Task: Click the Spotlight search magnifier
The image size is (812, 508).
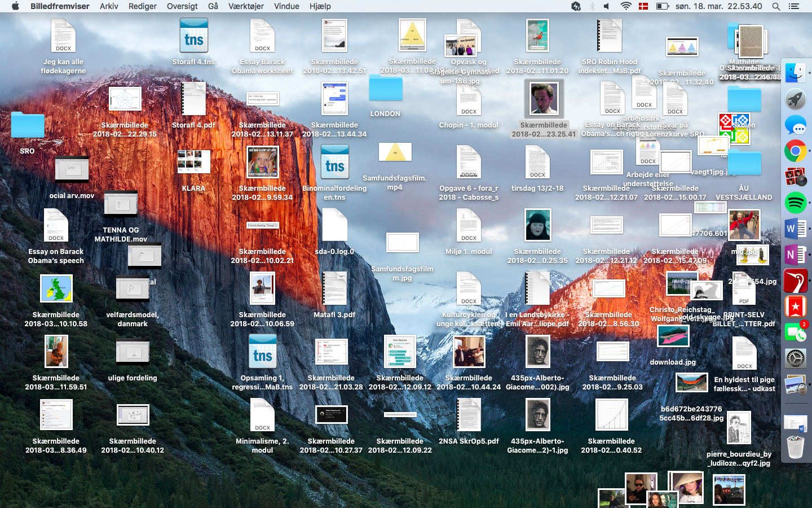Action: tap(776, 6)
